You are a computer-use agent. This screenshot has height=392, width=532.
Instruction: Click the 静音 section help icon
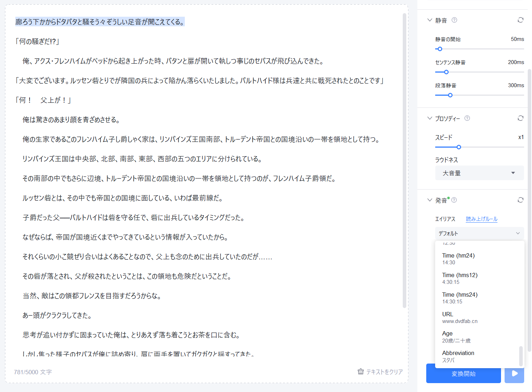(x=454, y=20)
